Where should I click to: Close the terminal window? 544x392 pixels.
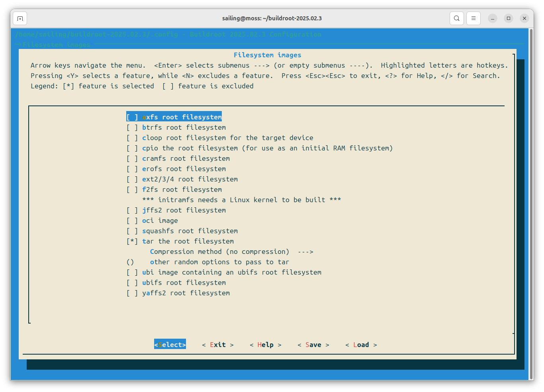(524, 18)
